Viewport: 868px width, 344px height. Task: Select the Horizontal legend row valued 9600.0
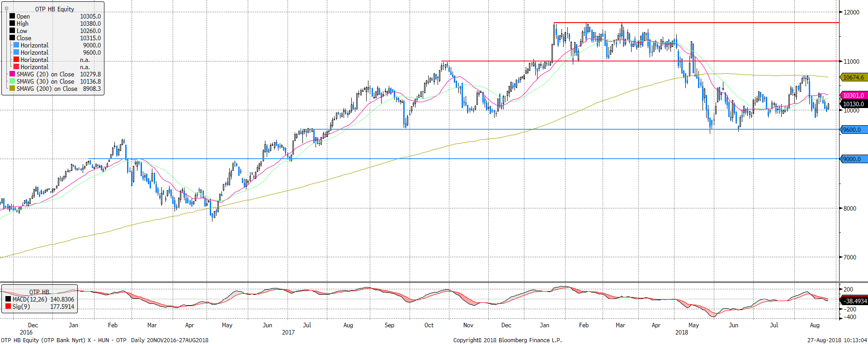(57, 52)
